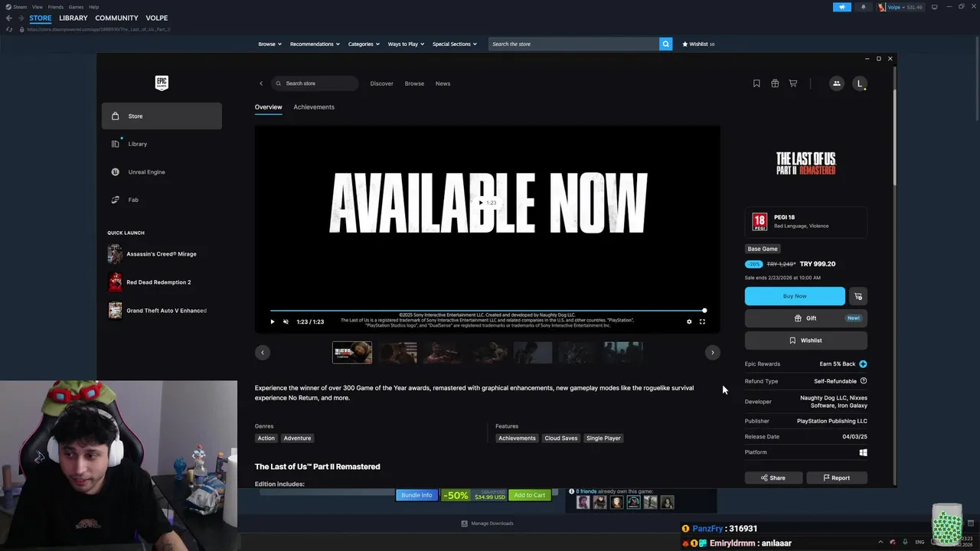This screenshot has height=551, width=980.
Task: Open Manage Downloads in Steam
Action: tap(488, 523)
